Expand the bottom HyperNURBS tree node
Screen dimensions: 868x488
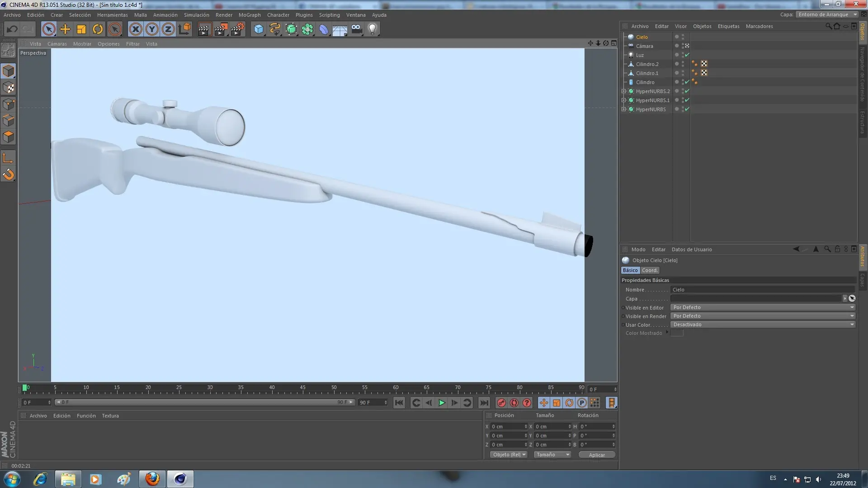pyautogui.click(x=624, y=109)
